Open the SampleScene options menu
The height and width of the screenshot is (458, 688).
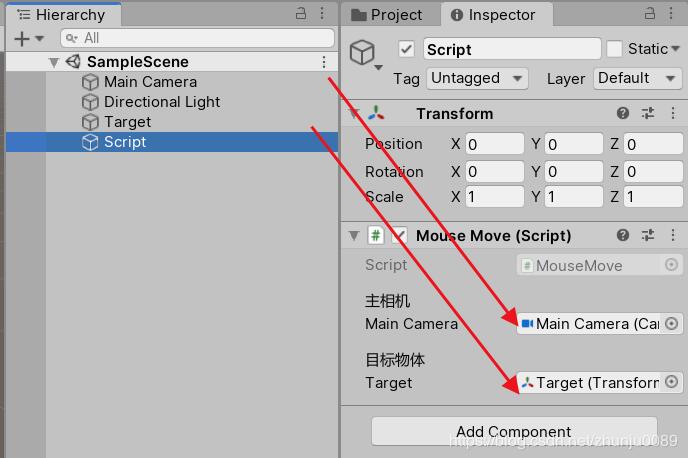324,62
